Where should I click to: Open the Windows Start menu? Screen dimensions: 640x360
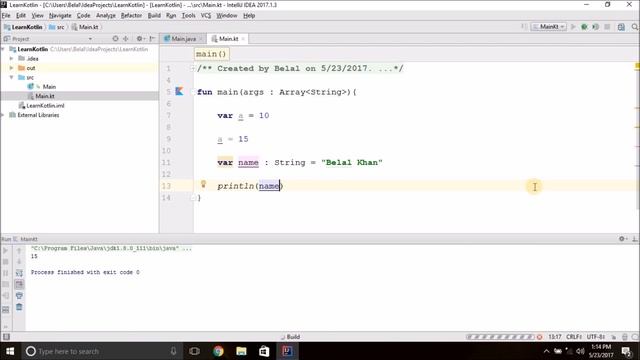(x=10, y=351)
